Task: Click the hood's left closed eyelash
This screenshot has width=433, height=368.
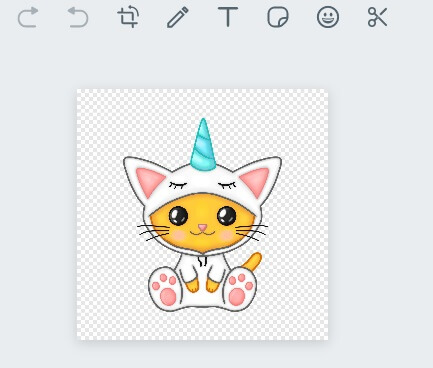Action: click(x=178, y=185)
